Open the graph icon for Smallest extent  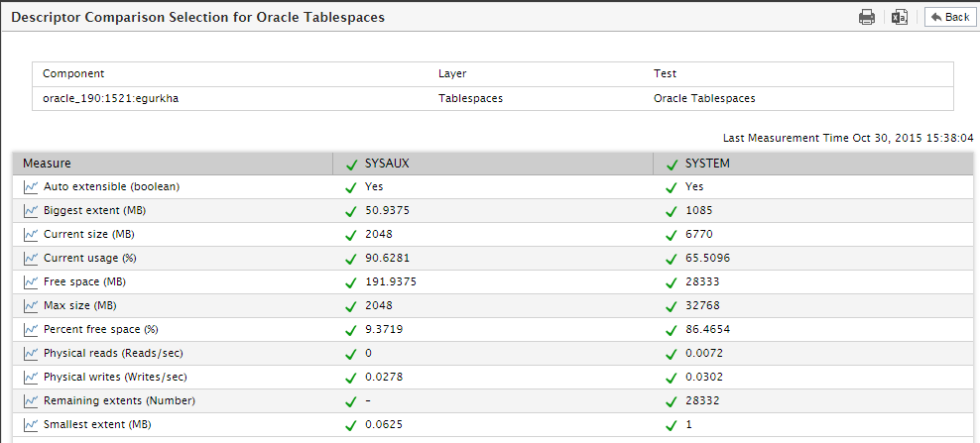pos(31,424)
